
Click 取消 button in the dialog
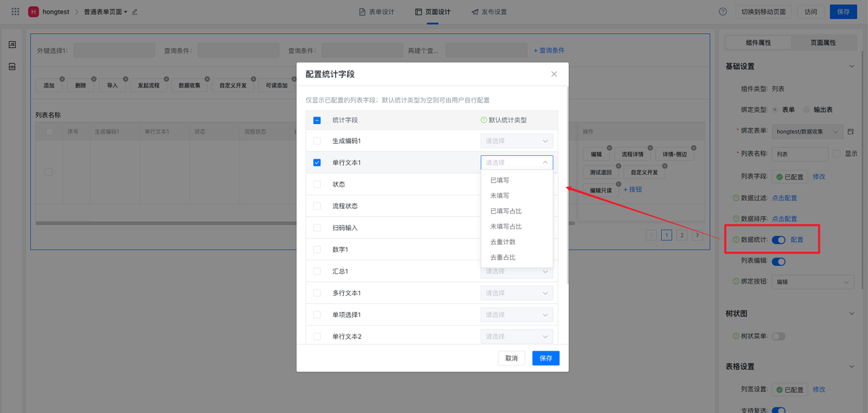511,358
